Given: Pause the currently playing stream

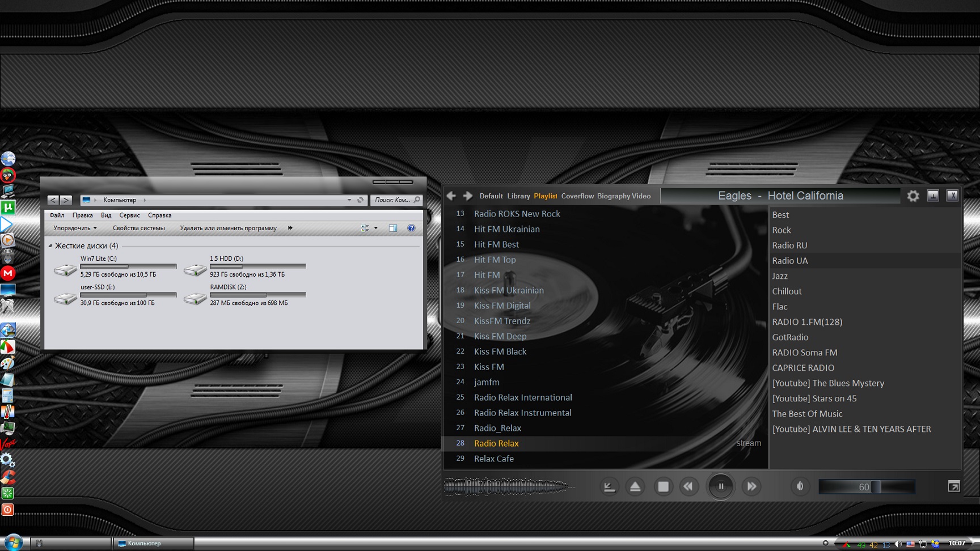Looking at the screenshot, I should tap(721, 486).
